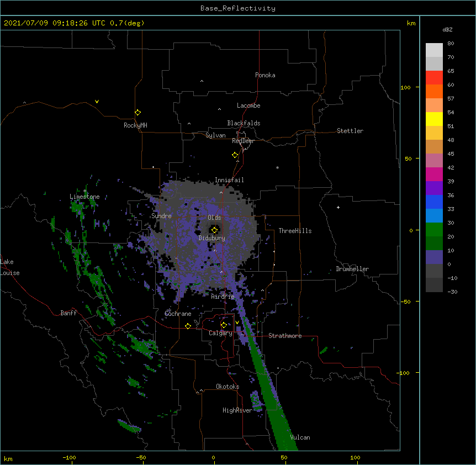476x465 pixels.
Task: Select the Innisfail town label
Action: point(229,180)
